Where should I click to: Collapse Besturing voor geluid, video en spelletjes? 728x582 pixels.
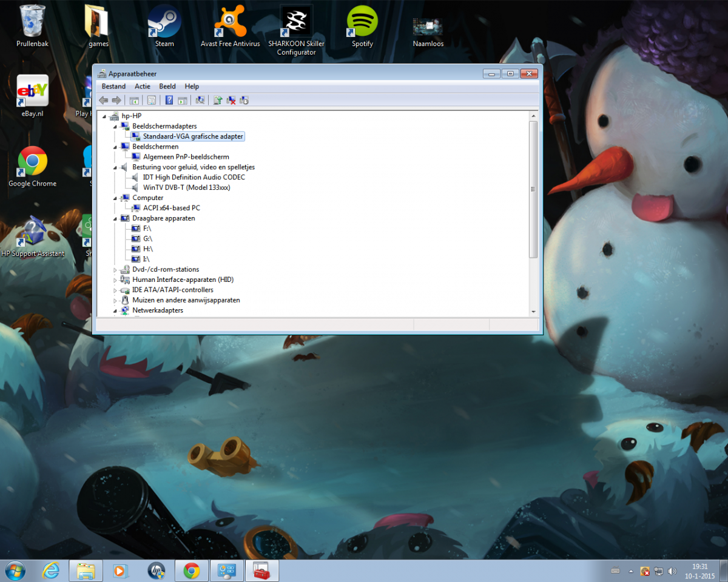click(x=115, y=167)
